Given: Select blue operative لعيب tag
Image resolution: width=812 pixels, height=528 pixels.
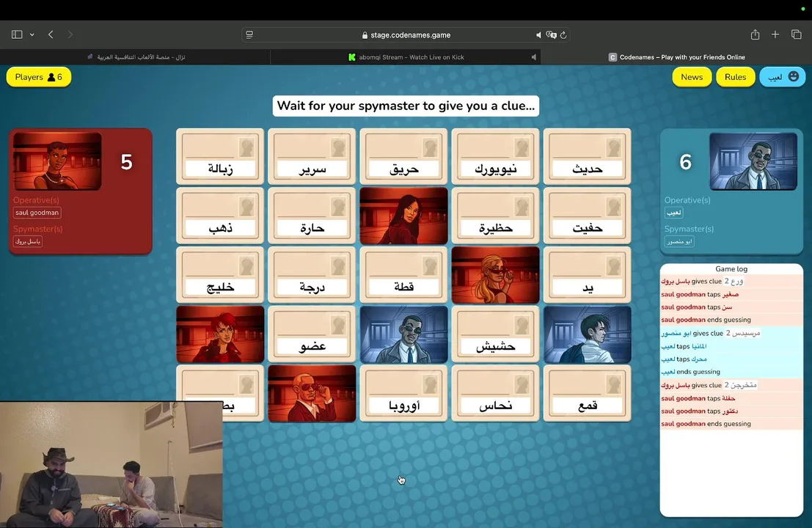Looking at the screenshot, I should click(x=673, y=213).
